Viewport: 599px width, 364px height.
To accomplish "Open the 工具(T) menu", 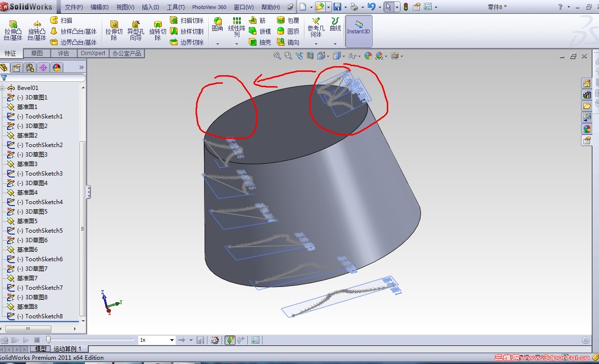I will click(x=176, y=7).
